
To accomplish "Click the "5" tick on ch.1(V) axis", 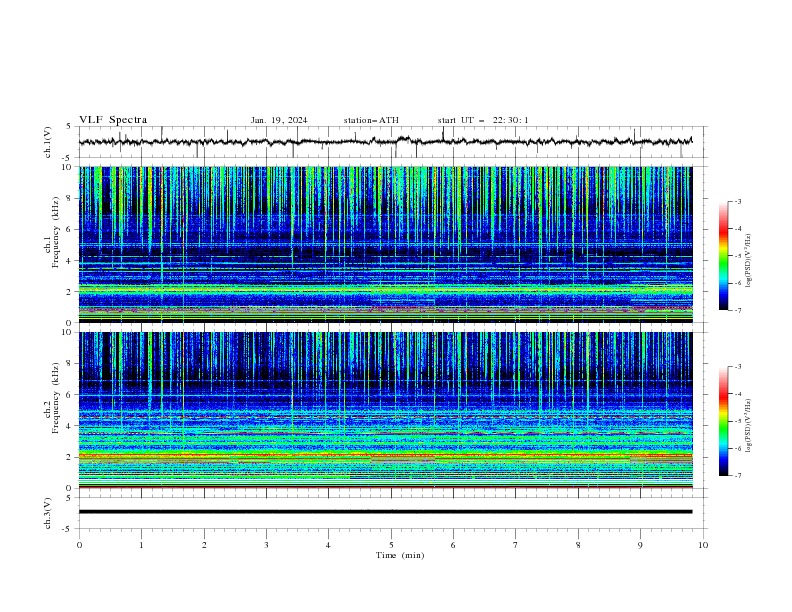I will tap(69, 127).
